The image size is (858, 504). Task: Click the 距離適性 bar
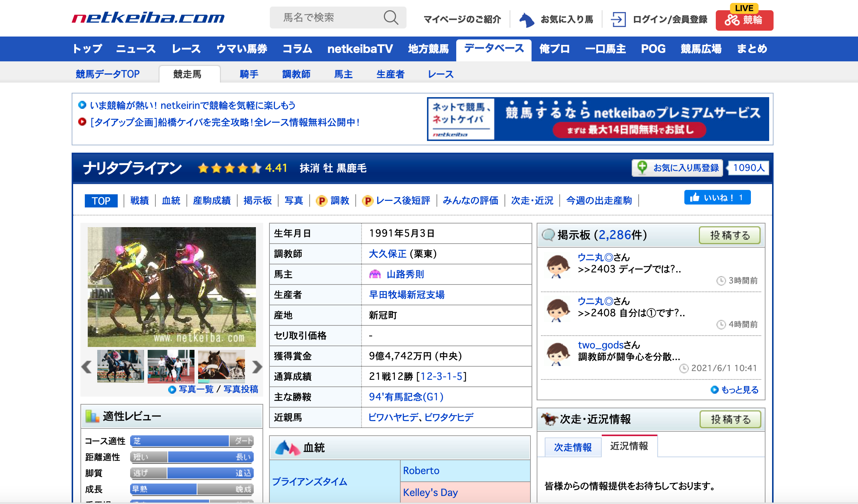[192, 457]
